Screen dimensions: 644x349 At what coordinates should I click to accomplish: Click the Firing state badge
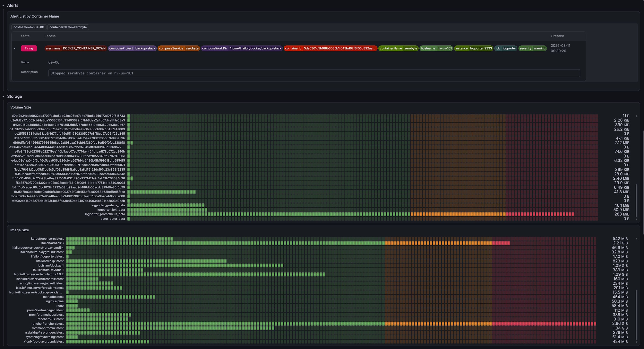tap(29, 48)
